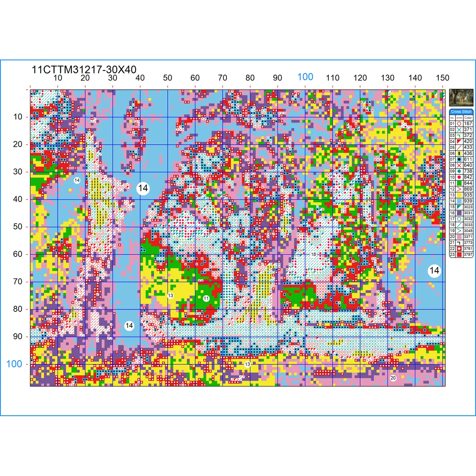Click the red triangle symbol for color 420

pyautogui.click(x=459, y=142)
